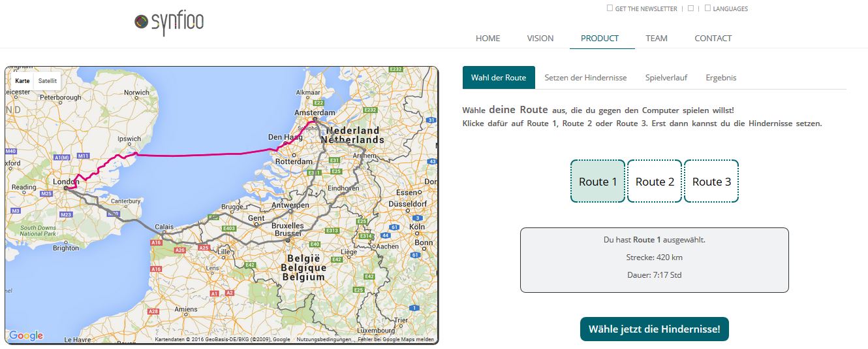868x349 pixels.
Task: Click the Ipswich label on the map
Action: click(129, 139)
